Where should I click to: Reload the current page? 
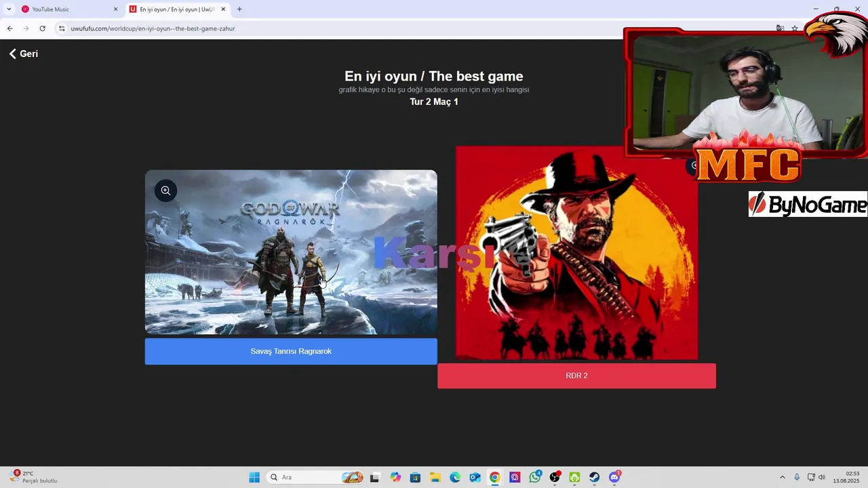(43, 28)
